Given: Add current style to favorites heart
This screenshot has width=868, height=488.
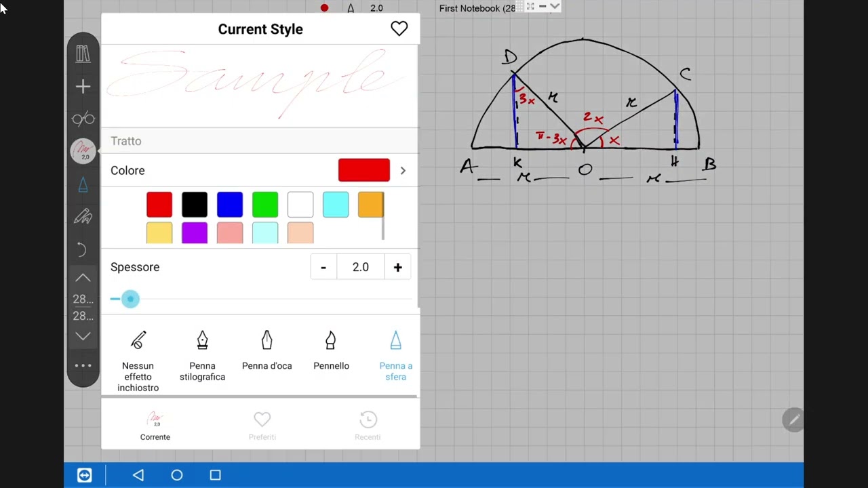Looking at the screenshot, I should (x=399, y=28).
